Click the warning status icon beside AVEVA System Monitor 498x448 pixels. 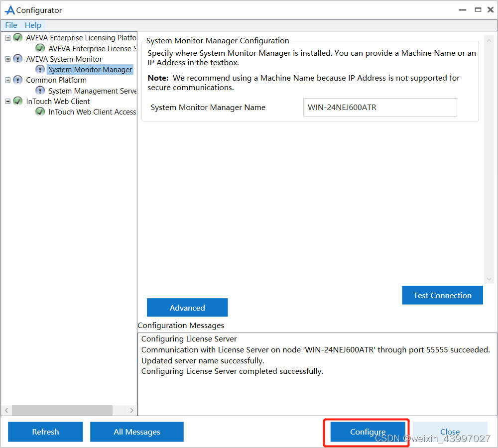point(18,59)
